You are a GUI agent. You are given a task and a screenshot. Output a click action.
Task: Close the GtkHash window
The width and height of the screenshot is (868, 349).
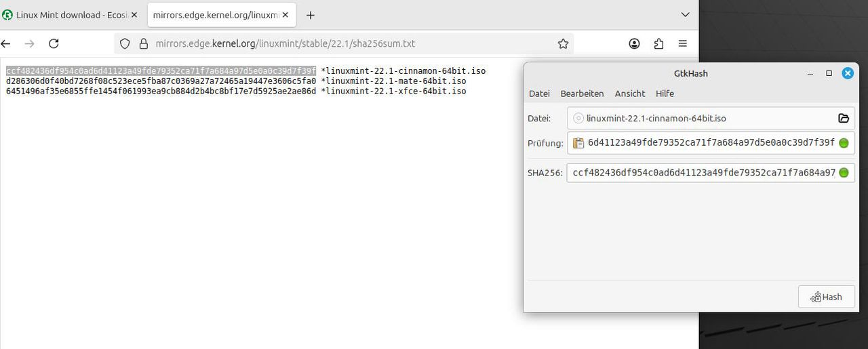(848, 73)
